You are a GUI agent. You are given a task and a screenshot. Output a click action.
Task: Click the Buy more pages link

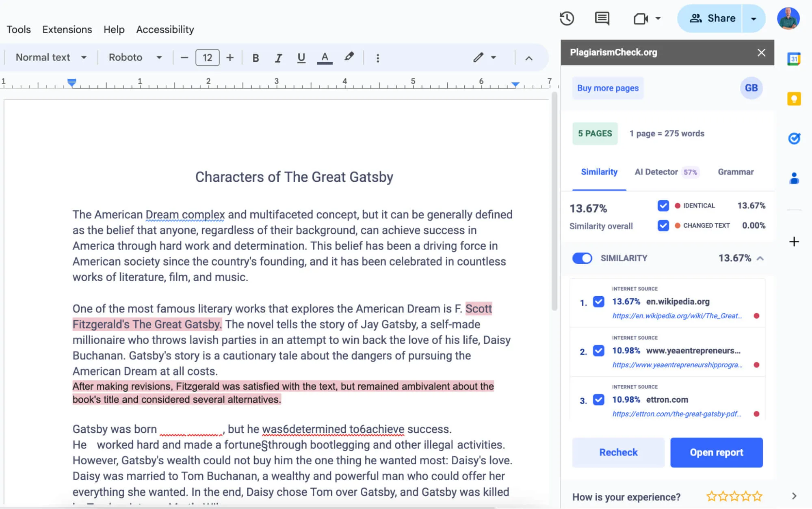(x=608, y=88)
